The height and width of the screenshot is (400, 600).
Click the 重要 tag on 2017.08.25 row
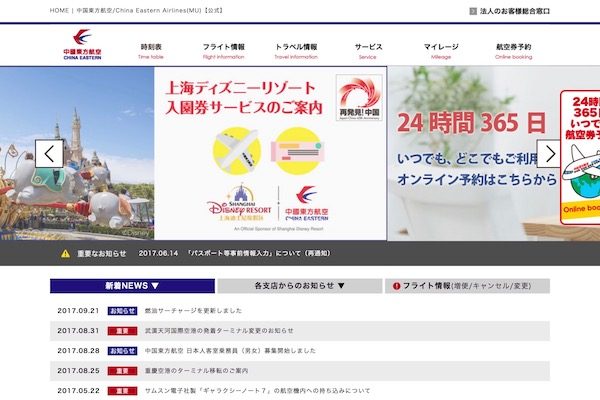point(122,371)
